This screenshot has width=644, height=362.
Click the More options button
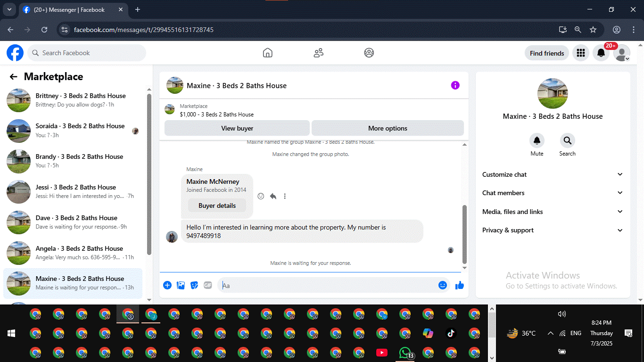click(388, 128)
